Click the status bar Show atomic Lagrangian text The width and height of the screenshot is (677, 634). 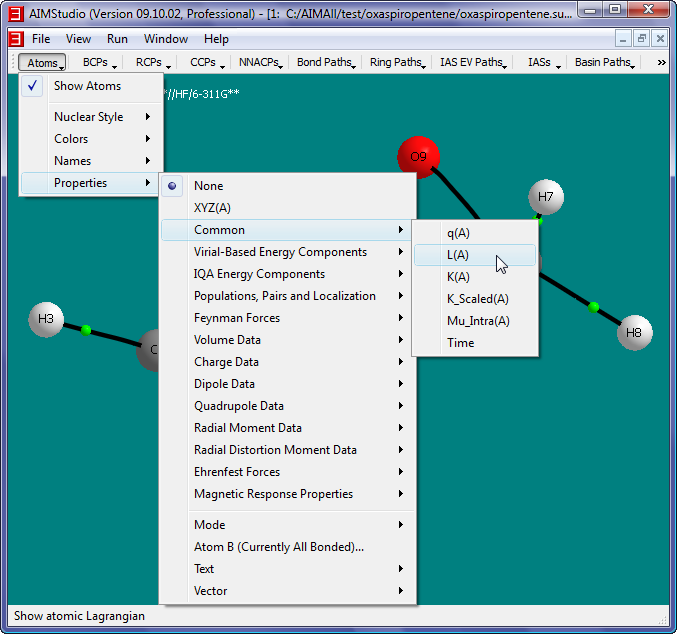click(x=79, y=616)
